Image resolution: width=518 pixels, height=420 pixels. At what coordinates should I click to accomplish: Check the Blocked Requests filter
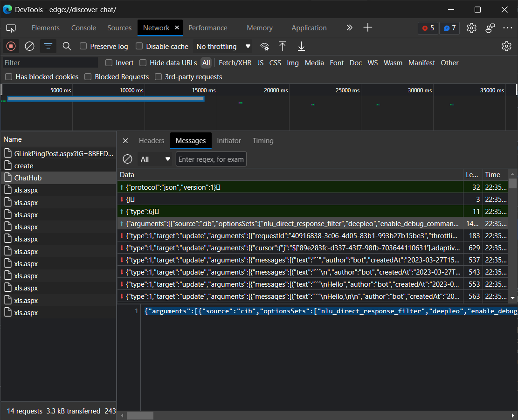coord(88,76)
